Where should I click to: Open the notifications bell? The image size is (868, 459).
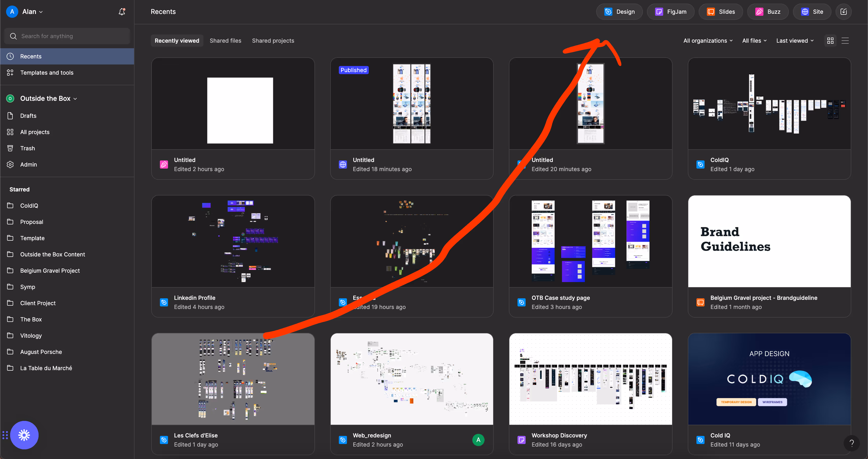pos(122,12)
